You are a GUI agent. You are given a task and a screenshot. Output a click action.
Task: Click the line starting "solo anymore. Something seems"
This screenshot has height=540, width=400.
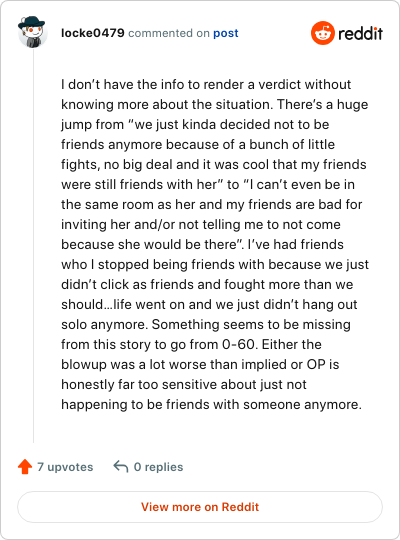click(x=206, y=324)
